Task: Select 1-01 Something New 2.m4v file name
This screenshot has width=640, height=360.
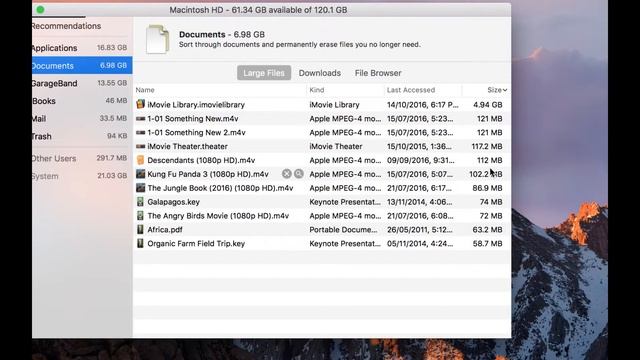Action: pyautogui.click(x=196, y=132)
